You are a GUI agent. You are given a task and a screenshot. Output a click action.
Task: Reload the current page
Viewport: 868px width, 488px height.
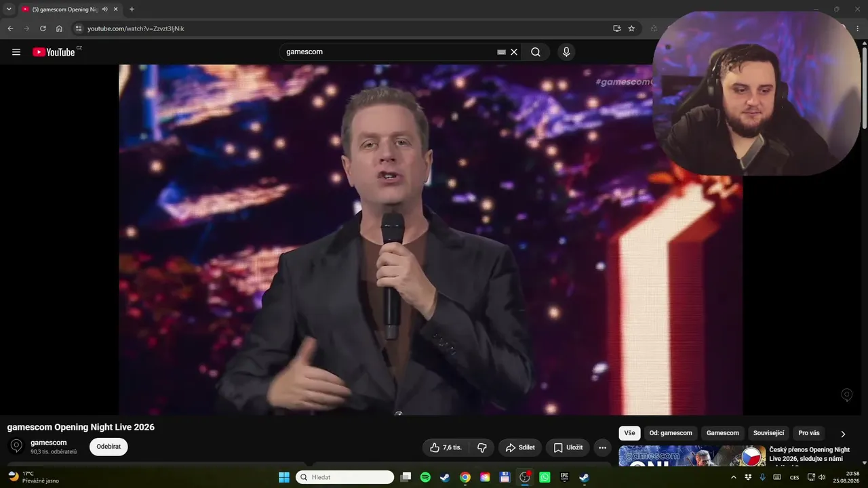(x=43, y=28)
